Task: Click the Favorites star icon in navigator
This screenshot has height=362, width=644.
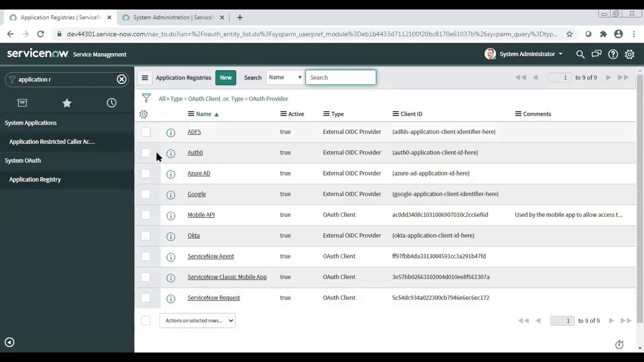Action: (67, 103)
